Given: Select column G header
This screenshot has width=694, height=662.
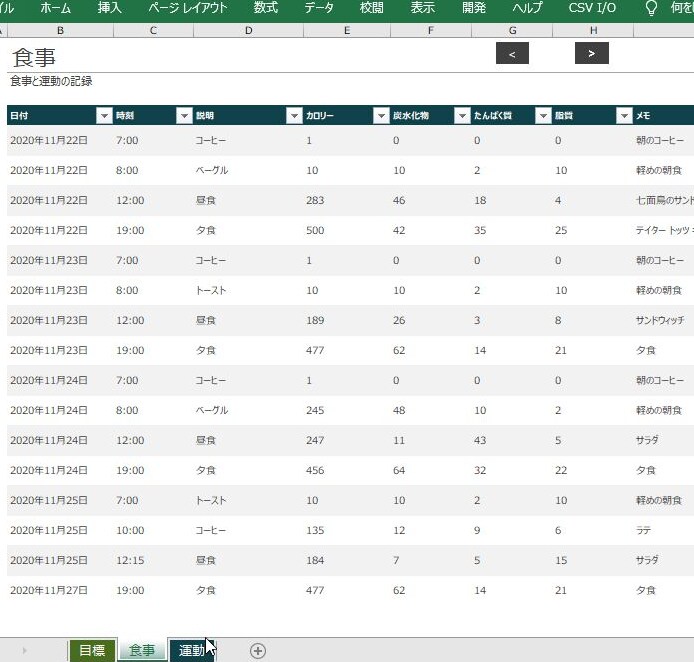Looking at the screenshot, I should [x=512, y=31].
